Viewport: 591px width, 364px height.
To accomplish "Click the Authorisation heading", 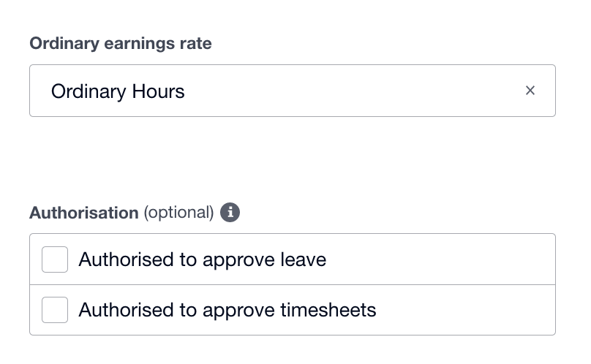I will 84,213.
